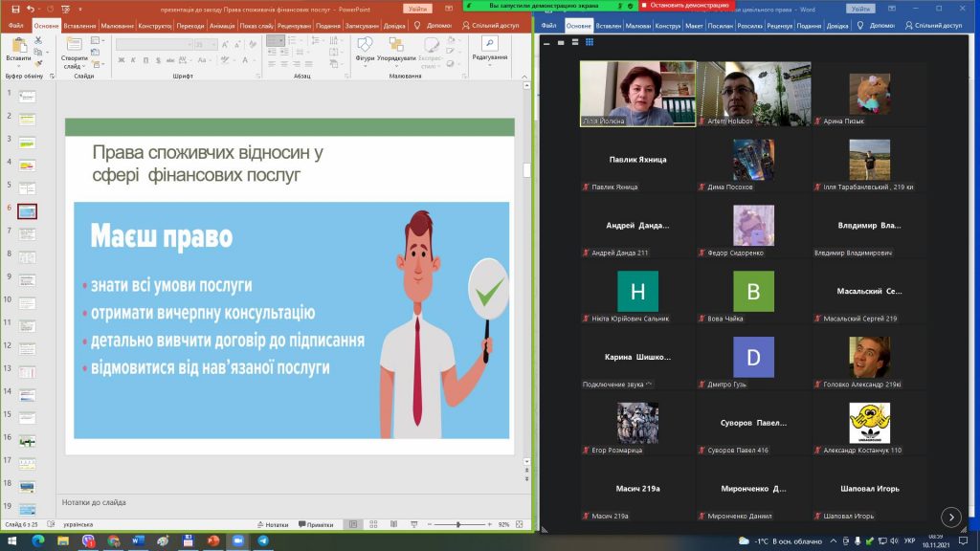Open the Viber app in the taskbar
980x551 pixels.
click(88, 541)
